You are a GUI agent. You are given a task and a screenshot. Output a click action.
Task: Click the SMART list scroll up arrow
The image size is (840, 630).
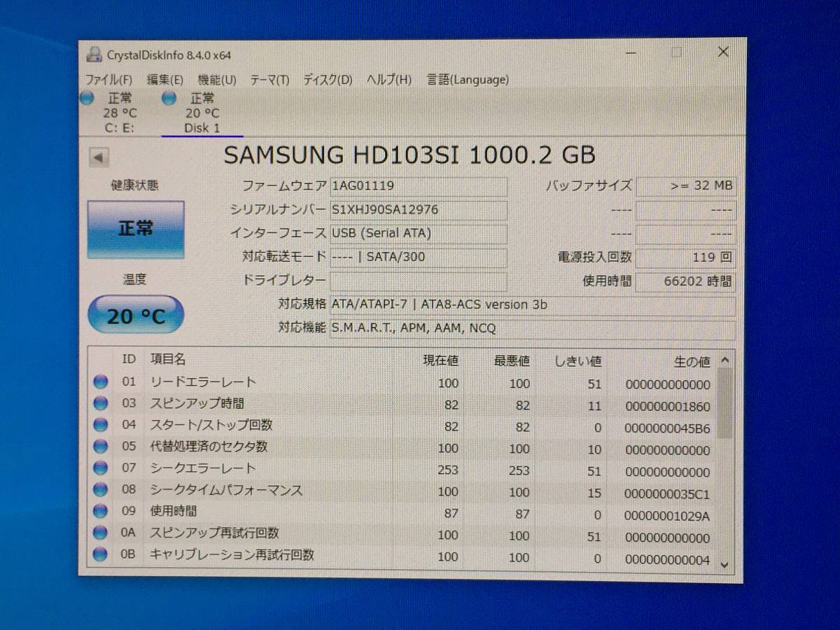724,360
